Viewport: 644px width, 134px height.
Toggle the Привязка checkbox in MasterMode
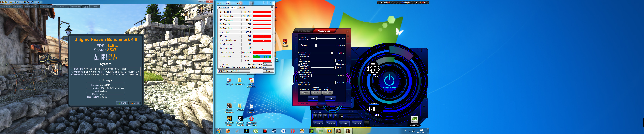pyautogui.click(x=336, y=64)
